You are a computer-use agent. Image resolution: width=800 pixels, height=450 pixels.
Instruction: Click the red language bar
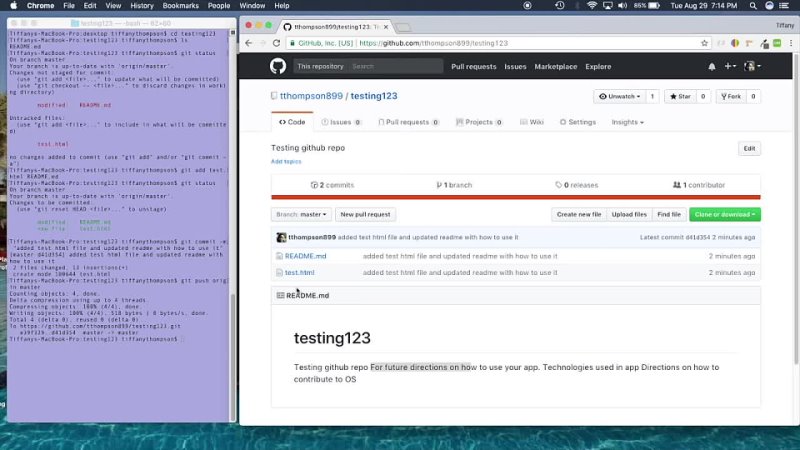click(x=516, y=197)
